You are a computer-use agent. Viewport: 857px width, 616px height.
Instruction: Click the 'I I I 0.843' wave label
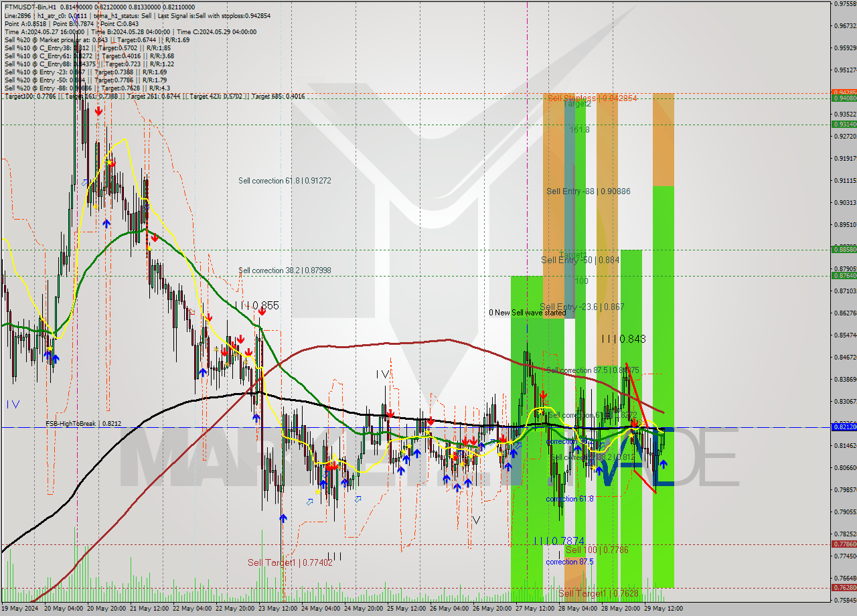pos(623,339)
